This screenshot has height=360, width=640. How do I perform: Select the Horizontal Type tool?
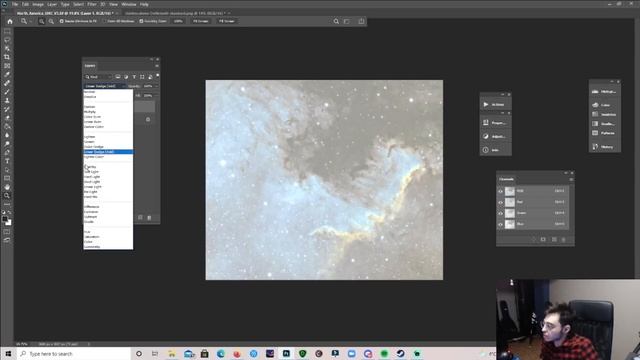(7, 161)
